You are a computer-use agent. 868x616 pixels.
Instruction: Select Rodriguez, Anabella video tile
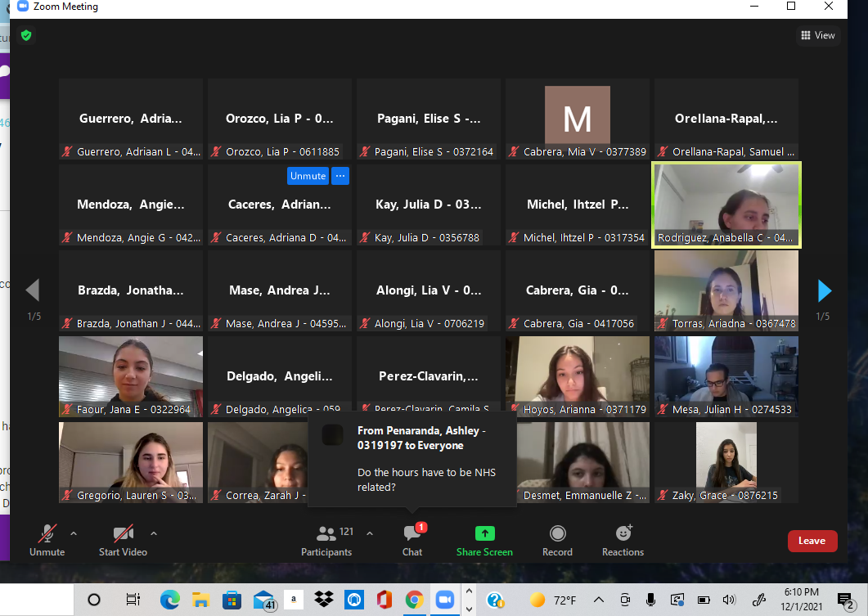coord(726,205)
